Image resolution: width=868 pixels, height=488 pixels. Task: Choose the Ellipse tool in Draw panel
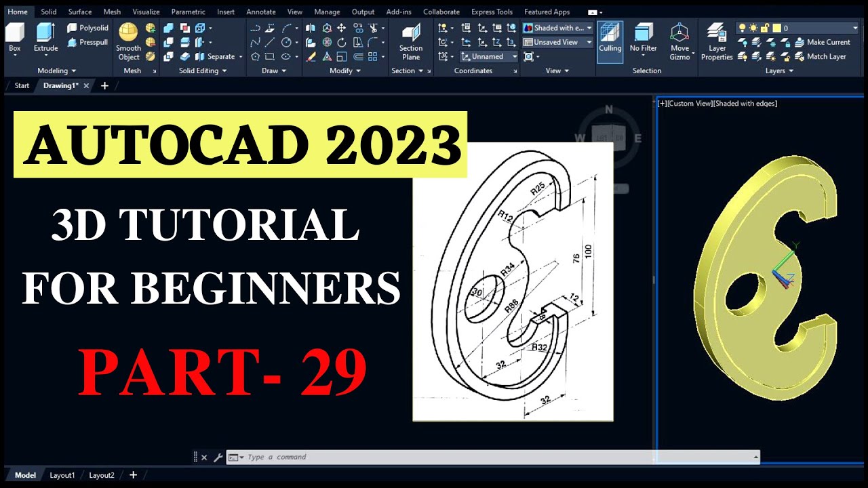[286, 56]
